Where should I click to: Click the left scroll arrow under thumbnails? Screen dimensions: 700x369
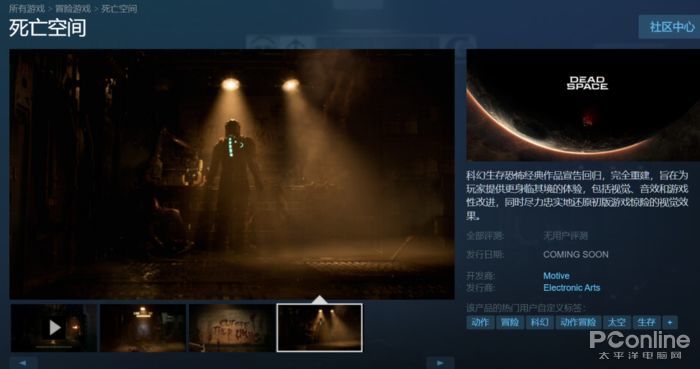[x=23, y=363]
